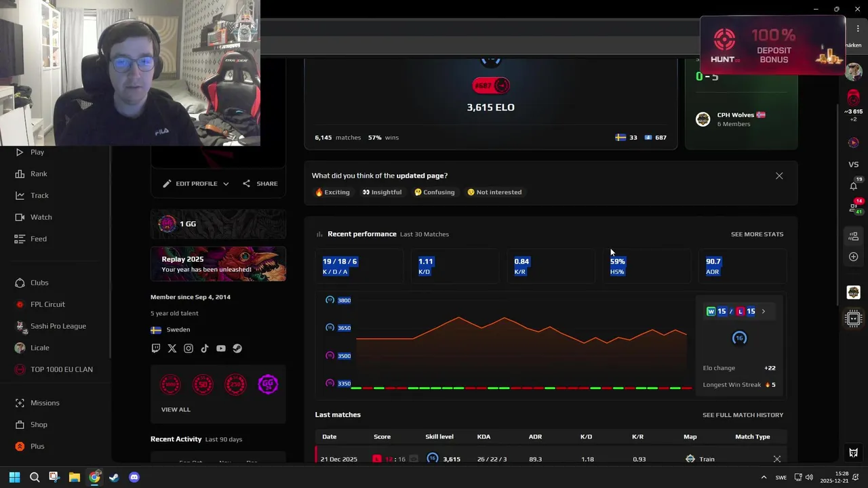Screen dimensions: 868x488
Task: Open the Windows Start menu
Action: (14, 477)
